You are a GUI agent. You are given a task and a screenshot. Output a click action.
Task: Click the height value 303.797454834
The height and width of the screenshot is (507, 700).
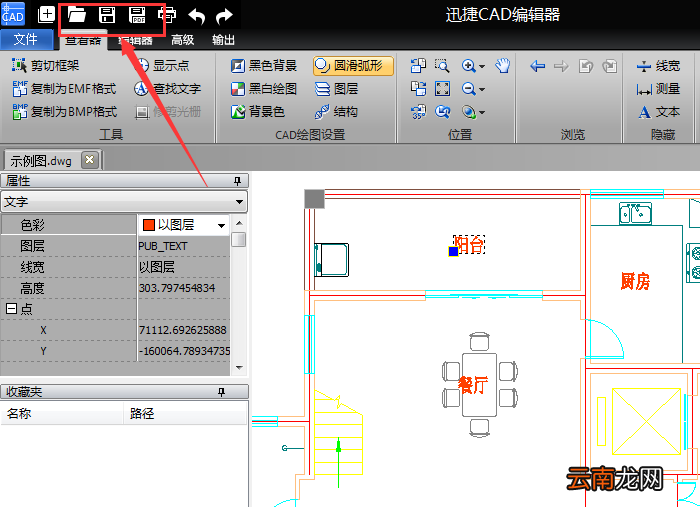point(177,288)
